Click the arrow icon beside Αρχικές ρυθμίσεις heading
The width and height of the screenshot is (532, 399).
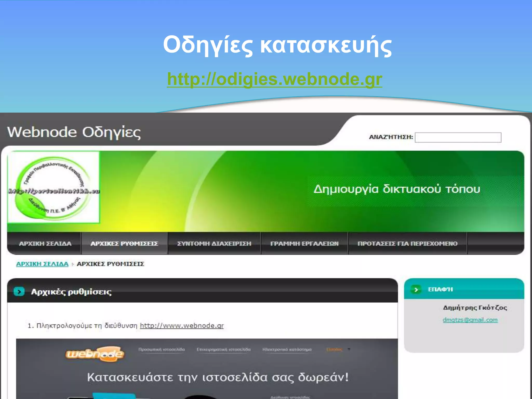pos(19,291)
